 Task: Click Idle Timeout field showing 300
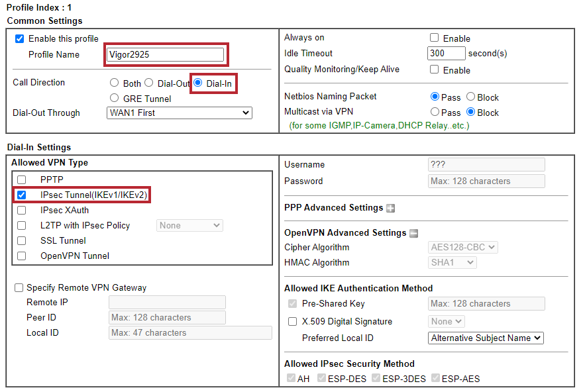447,54
